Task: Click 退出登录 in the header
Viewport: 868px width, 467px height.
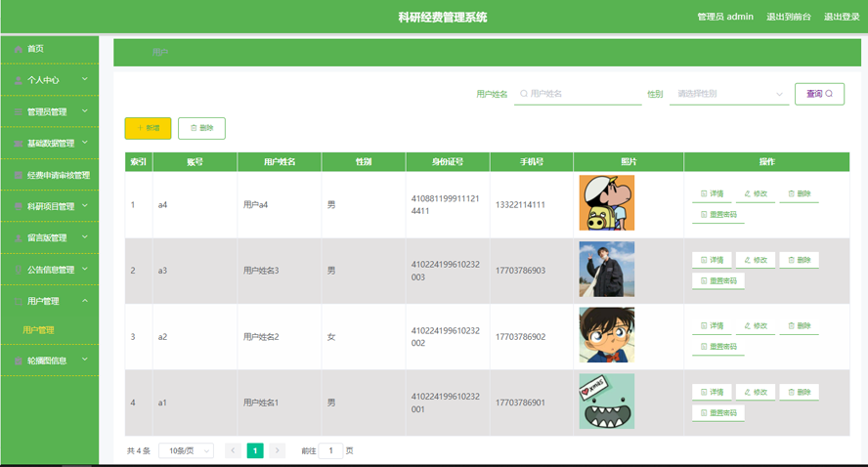Action: tap(842, 17)
